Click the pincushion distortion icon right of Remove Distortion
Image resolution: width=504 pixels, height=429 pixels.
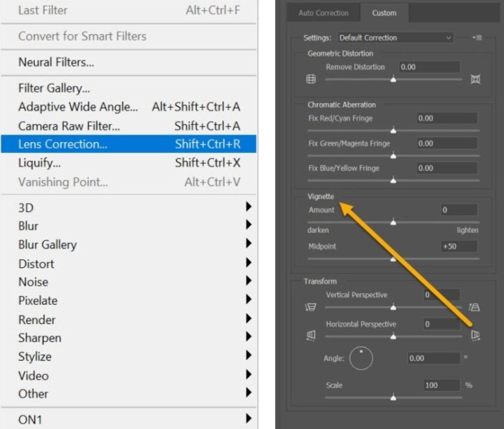[x=476, y=80]
